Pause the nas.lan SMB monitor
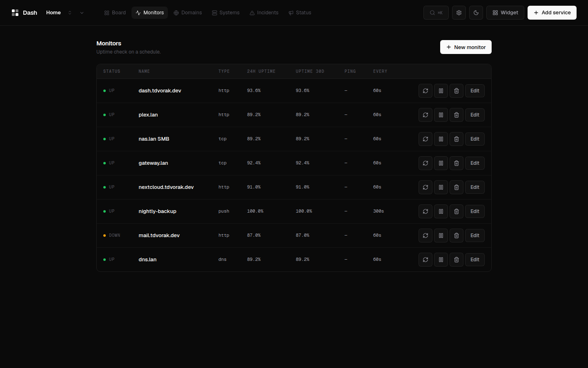Viewport: 588px width, 368px height. pyautogui.click(x=441, y=139)
